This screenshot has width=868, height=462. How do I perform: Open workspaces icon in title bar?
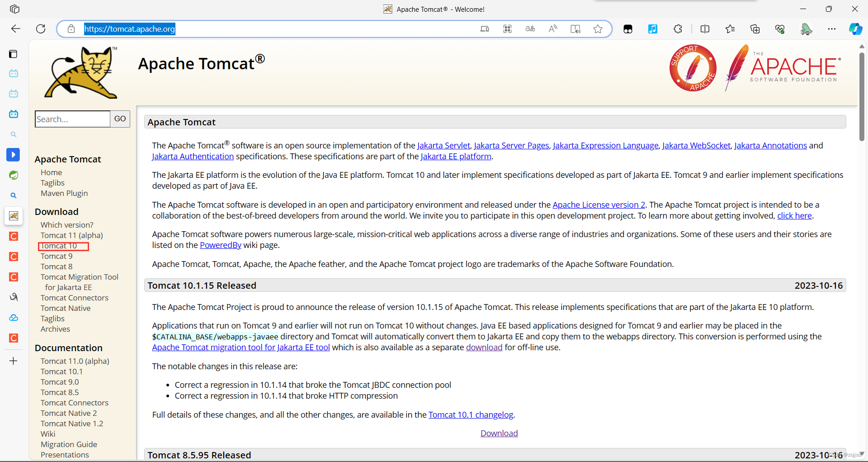(14, 9)
